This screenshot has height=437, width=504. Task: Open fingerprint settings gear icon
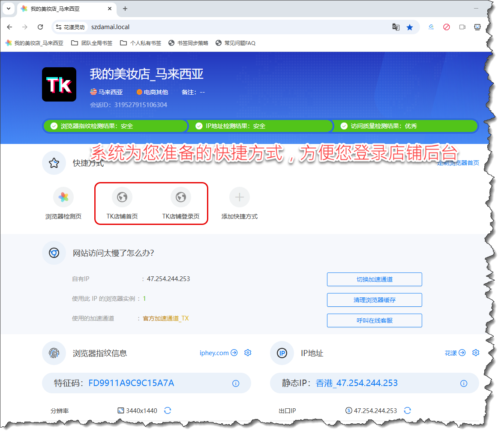coord(248,353)
